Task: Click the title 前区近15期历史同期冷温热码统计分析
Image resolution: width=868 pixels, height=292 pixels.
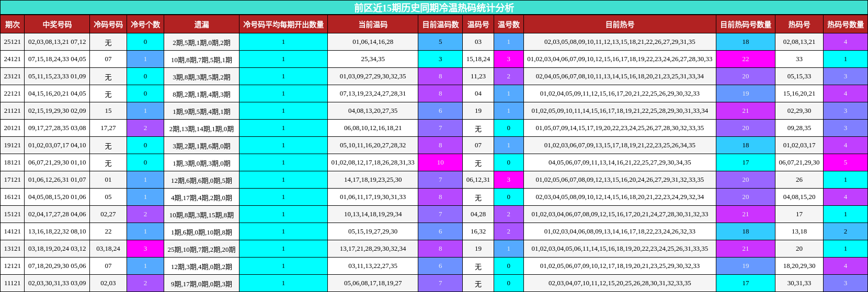Action: [434, 7]
